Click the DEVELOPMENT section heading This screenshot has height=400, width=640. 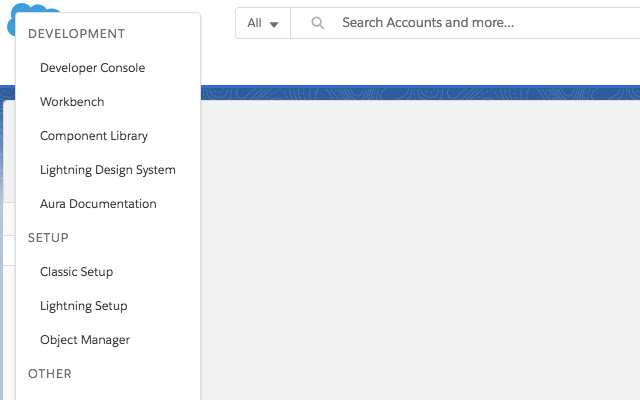tap(76, 34)
